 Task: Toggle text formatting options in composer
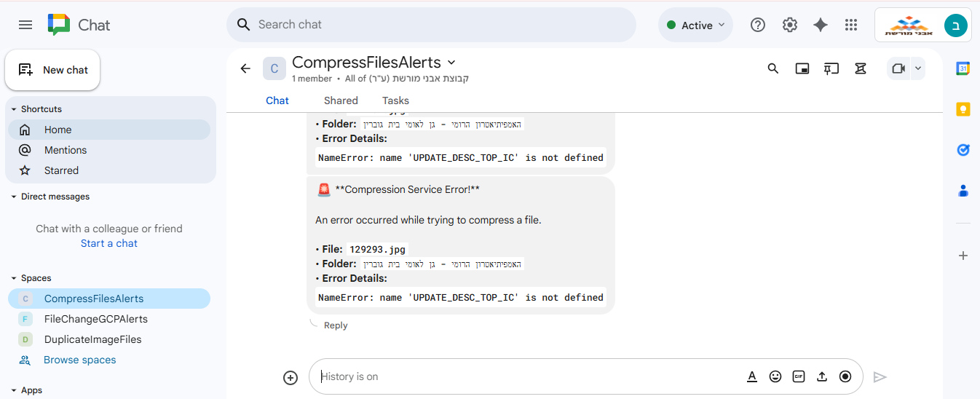tap(752, 376)
